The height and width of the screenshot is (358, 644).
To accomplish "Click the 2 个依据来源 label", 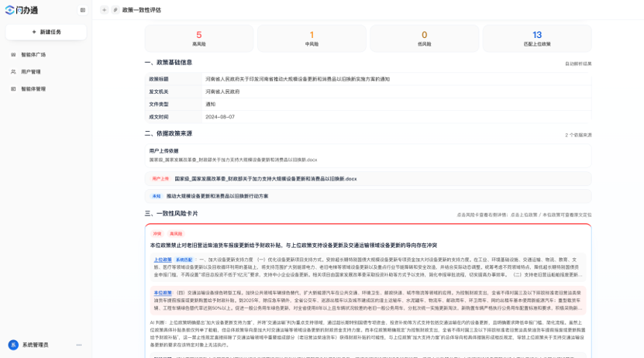I will [x=578, y=135].
